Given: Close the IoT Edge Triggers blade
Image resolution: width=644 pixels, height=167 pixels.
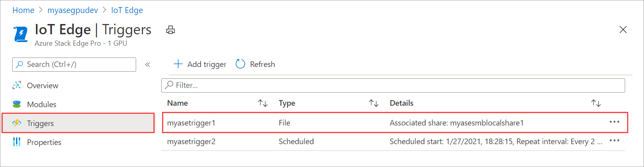Looking at the screenshot, I should click(623, 30).
